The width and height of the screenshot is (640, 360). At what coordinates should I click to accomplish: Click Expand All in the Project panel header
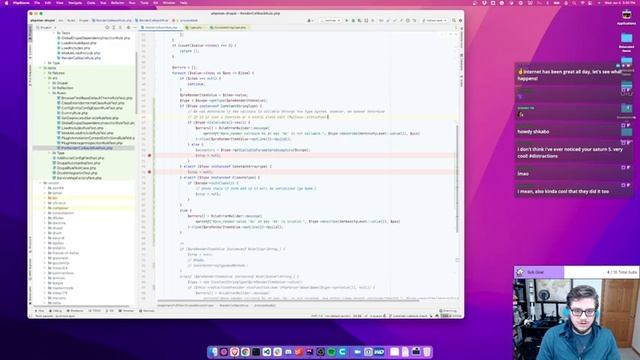113,27
